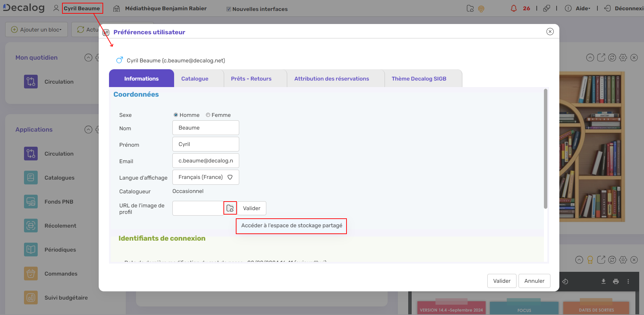Open the Suivi budgétaire application icon
Image resolution: width=644 pixels, height=315 pixels.
(x=31, y=298)
